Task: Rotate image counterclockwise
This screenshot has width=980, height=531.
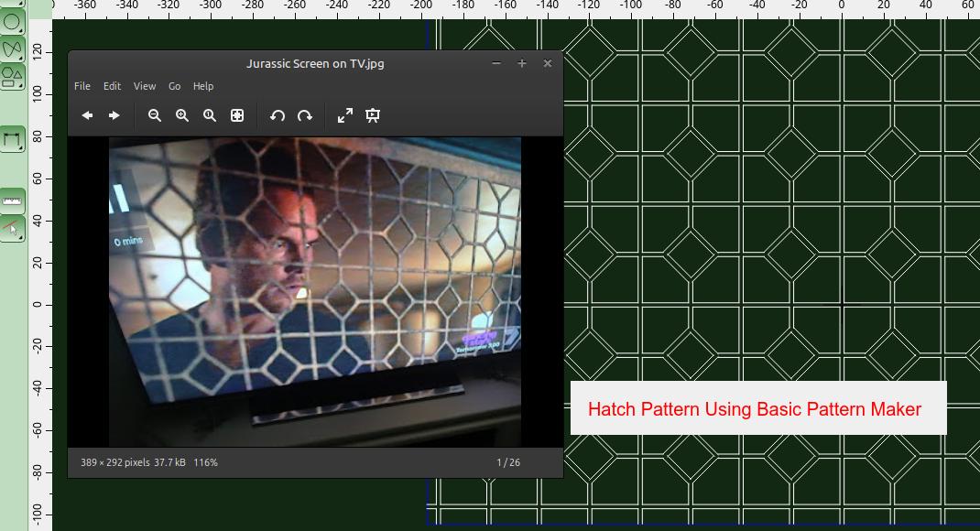Action: [x=278, y=115]
